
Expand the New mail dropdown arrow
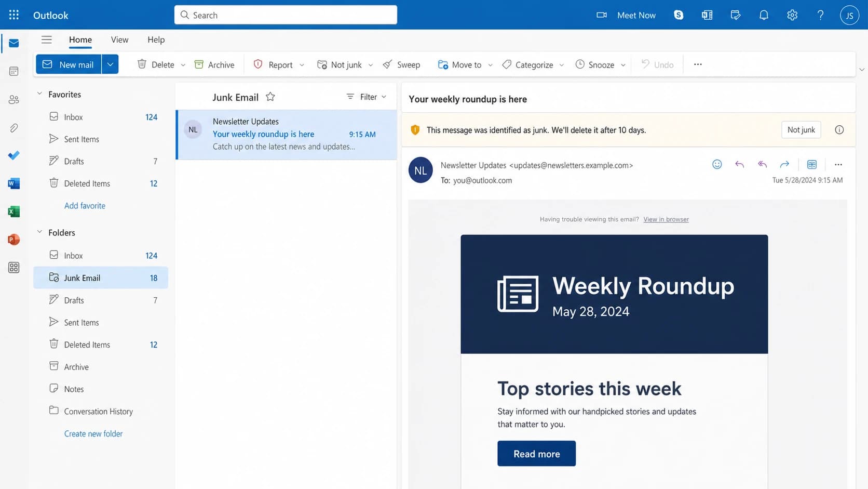(x=110, y=64)
